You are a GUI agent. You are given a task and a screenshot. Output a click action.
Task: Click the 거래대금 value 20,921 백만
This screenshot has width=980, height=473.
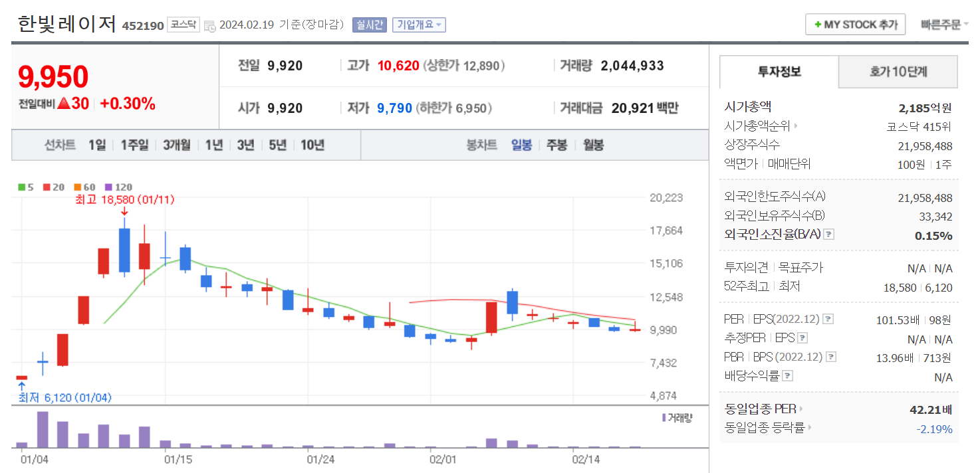[645, 108]
